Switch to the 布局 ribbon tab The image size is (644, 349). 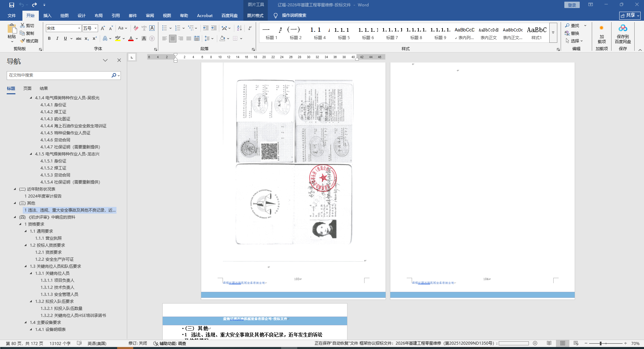point(99,16)
